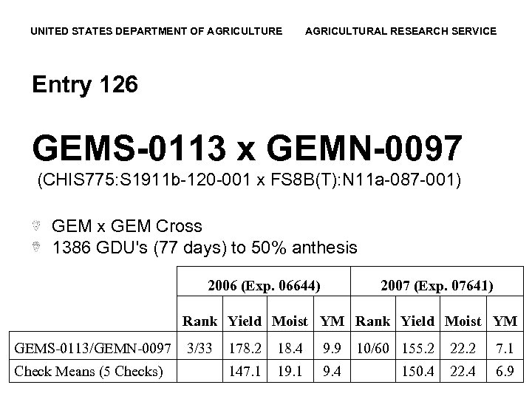Click the 1386 GDU's anthesis text line
Image resolution: width=532 pixels, height=399 pixels.
point(205,247)
